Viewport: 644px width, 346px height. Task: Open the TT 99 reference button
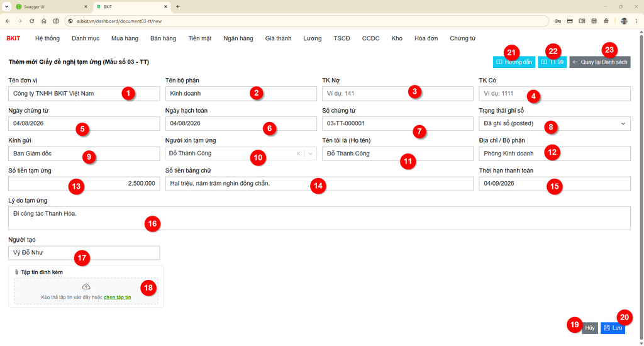point(552,62)
